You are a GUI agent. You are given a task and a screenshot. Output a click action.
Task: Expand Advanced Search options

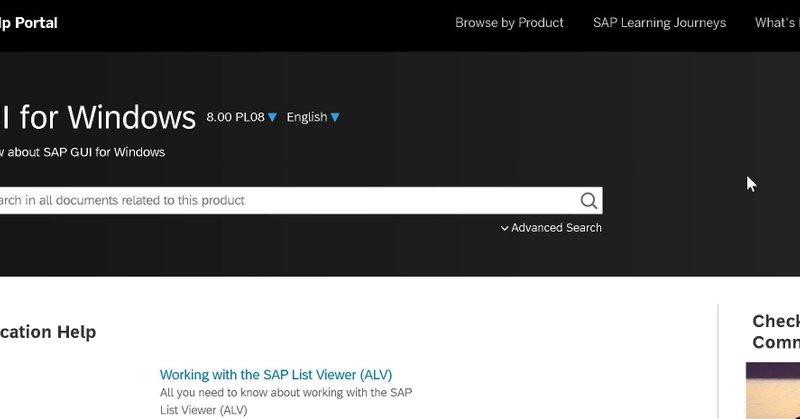click(551, 228)
